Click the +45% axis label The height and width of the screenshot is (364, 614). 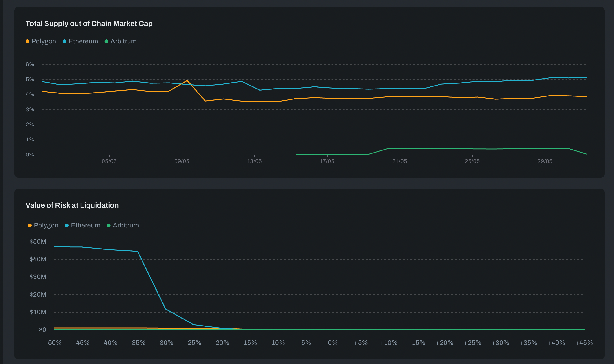coord(584,343)
